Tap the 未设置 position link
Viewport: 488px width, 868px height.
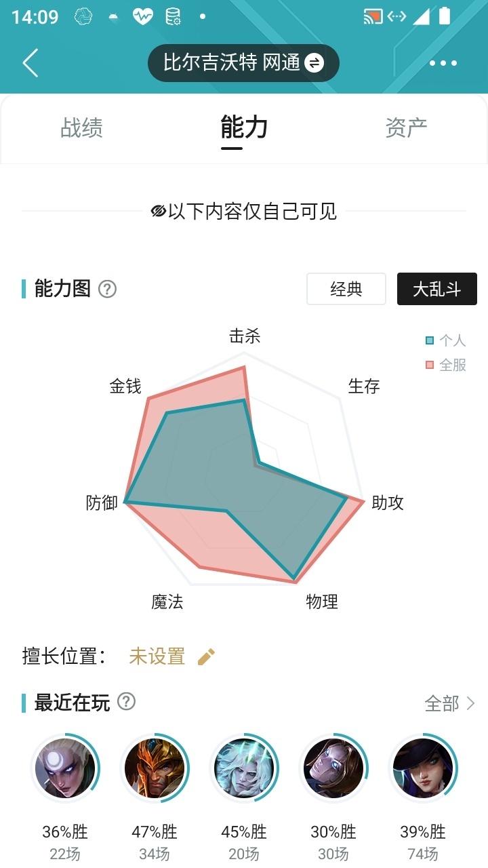[x=157, y=656]
